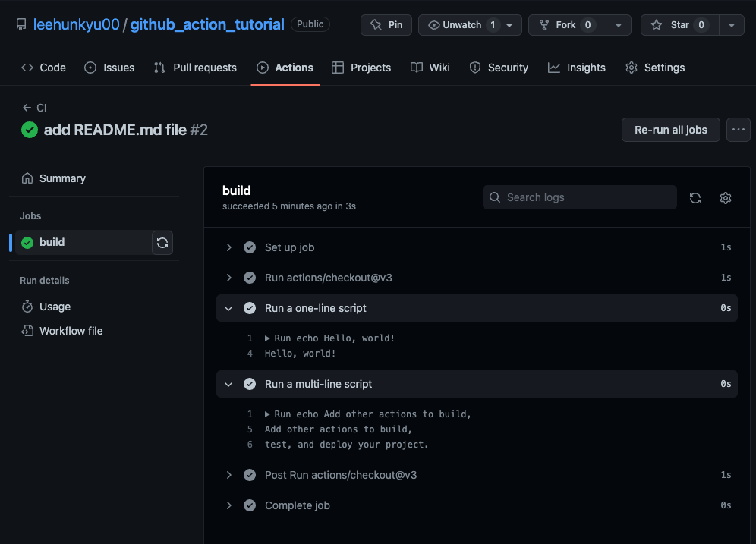Click the refresh logs icon

point(695,198)
